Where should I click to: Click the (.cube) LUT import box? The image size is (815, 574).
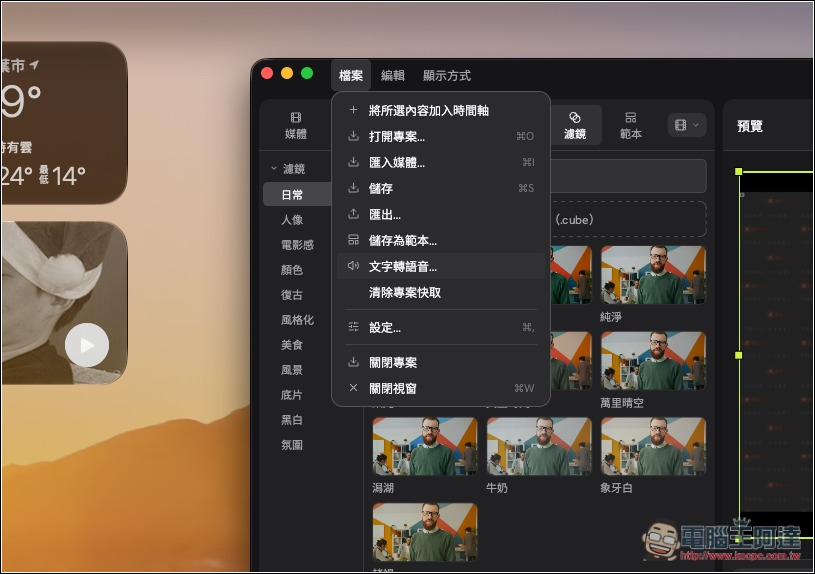point(628,219)
